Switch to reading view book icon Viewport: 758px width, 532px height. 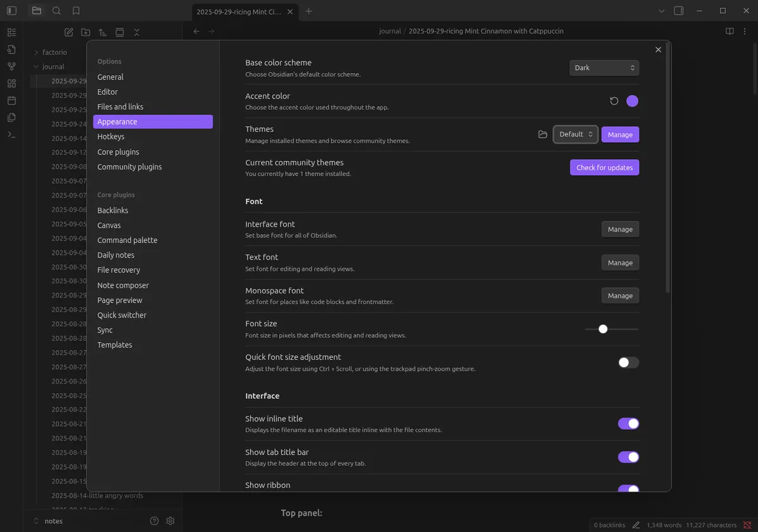tap(730, 31)
